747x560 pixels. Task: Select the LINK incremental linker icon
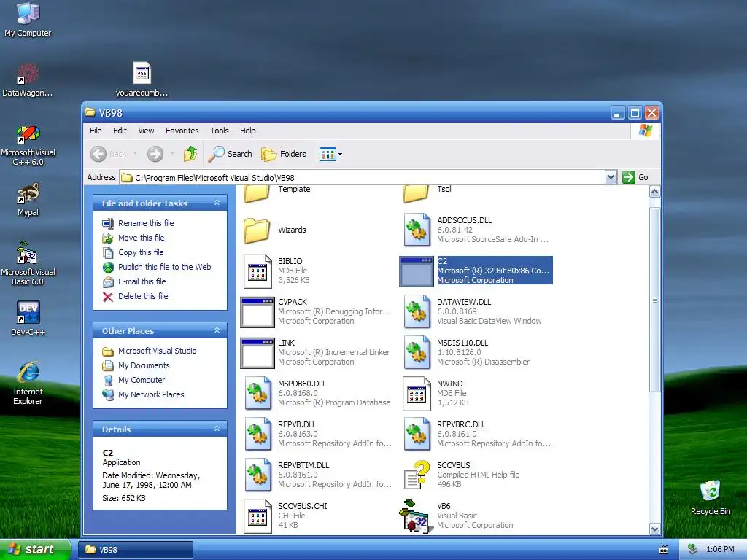coord(258,353)
